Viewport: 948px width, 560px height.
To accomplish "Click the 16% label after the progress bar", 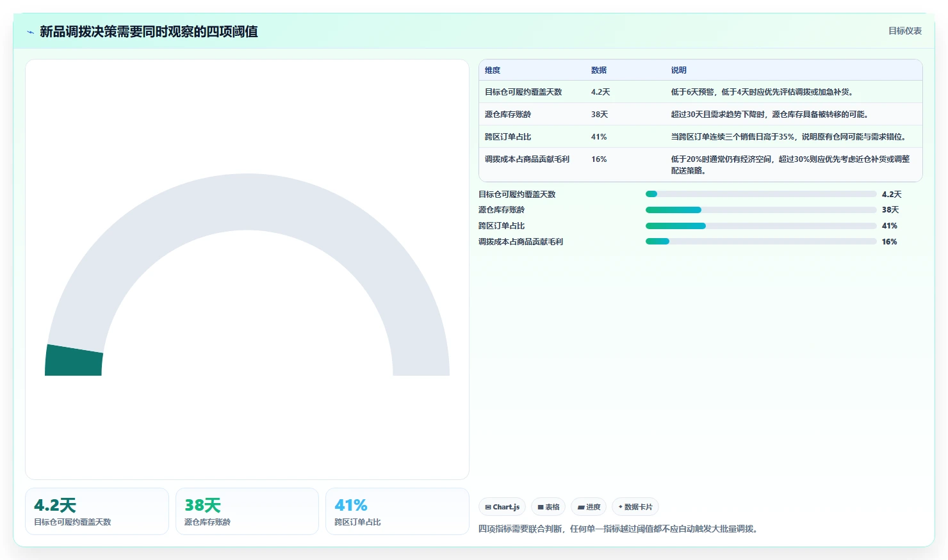I will coord(890,242).
